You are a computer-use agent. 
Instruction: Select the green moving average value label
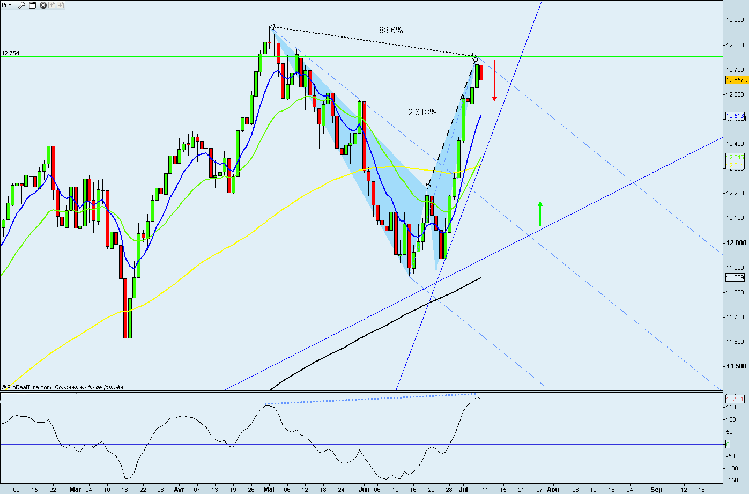point(735,157)
